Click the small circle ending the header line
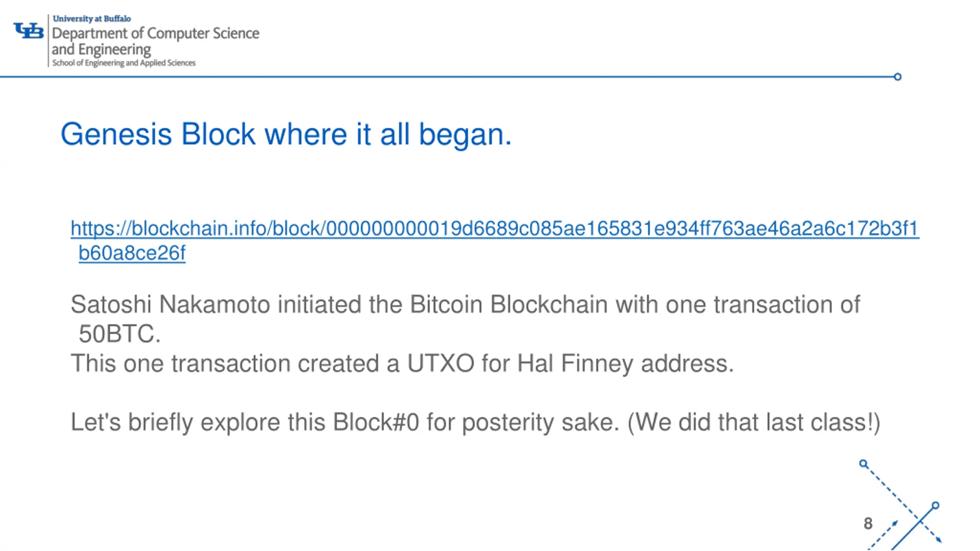 coord(897,77)
